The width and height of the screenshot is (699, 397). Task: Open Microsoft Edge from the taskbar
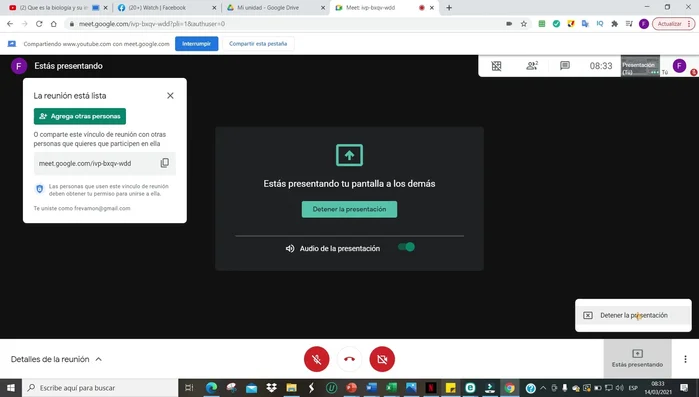point(211,388)
